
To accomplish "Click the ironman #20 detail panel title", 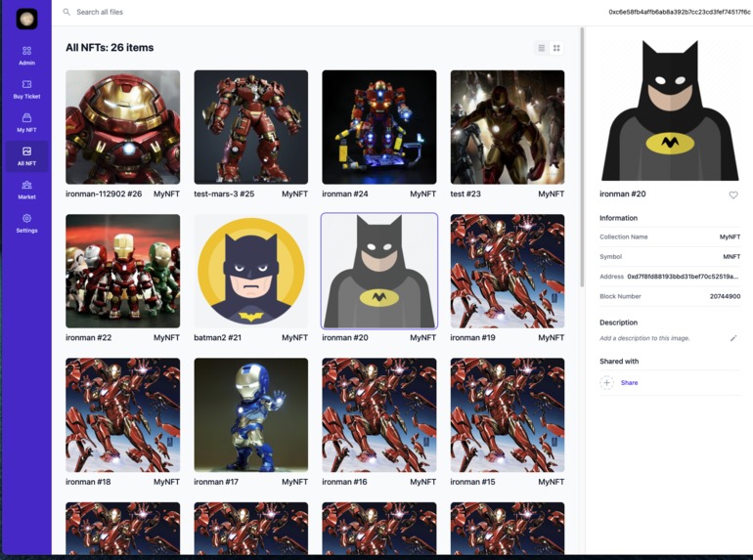I will click(623, 194).
